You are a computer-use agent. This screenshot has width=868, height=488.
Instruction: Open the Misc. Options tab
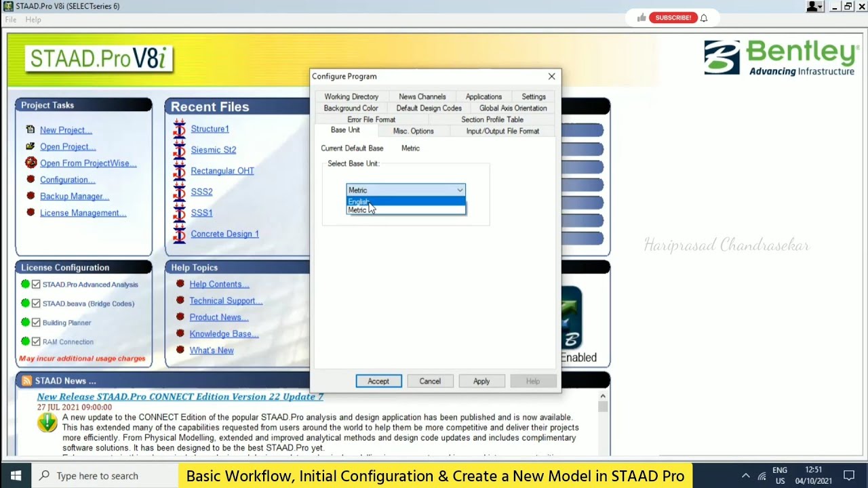click(x=413, y=131)
